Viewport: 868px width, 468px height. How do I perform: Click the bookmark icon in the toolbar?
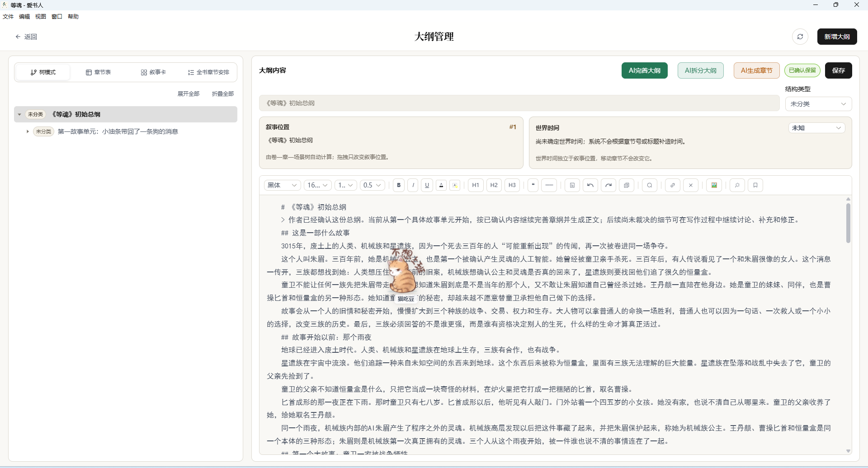pos(755,185)
